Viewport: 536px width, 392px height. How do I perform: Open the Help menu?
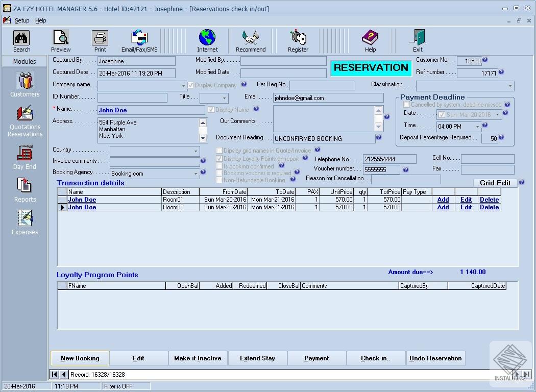[41, 20]
